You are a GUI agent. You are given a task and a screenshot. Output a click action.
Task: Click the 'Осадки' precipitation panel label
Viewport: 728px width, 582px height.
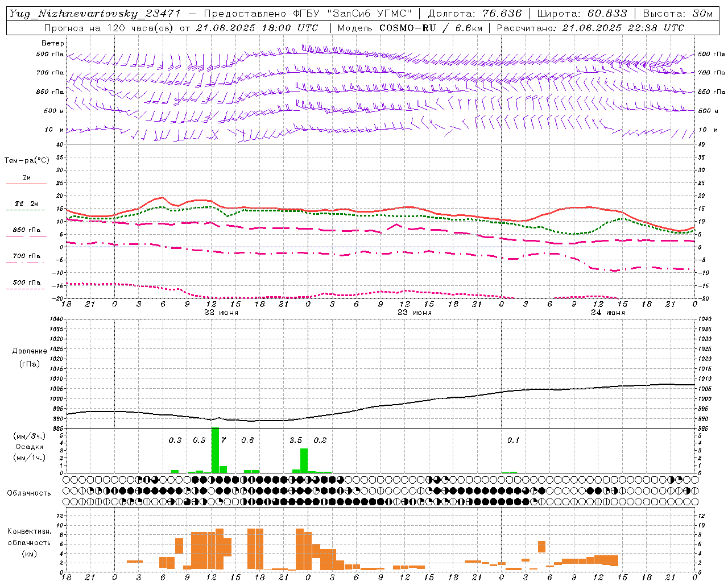pos(29,447)
